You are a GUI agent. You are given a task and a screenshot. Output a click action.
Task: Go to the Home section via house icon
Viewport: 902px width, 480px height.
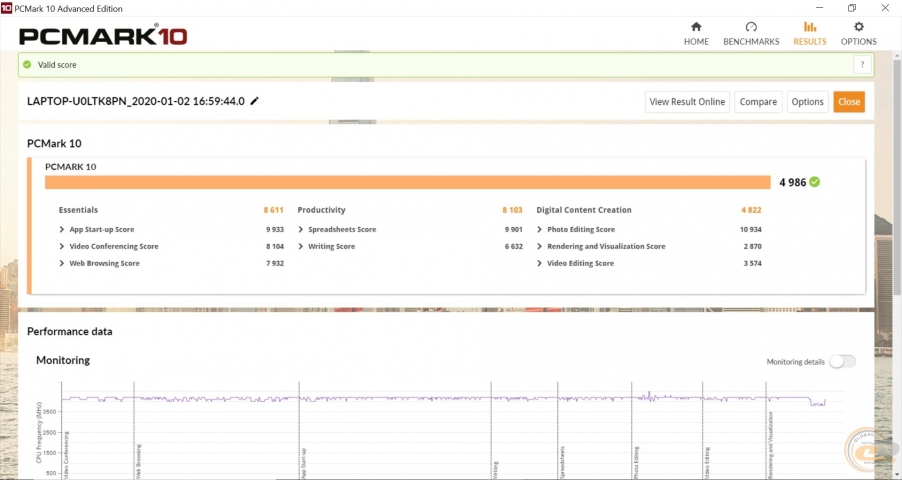pos(696,26)
